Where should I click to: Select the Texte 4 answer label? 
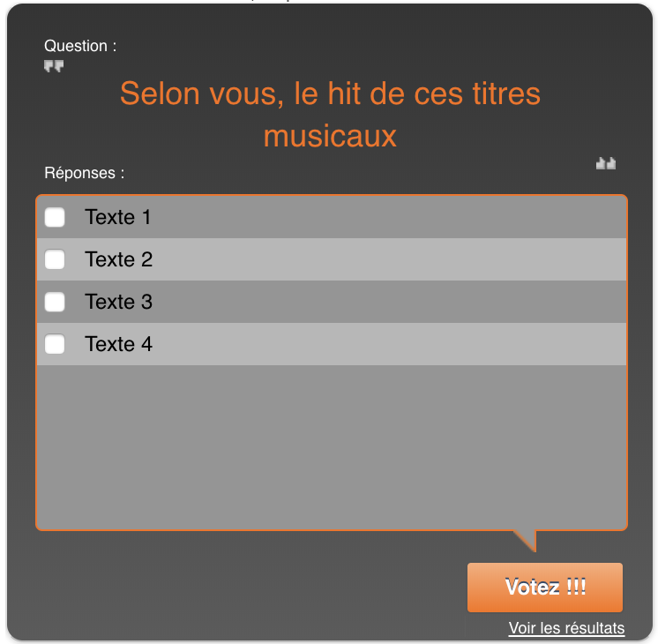(x=119, y=344)
